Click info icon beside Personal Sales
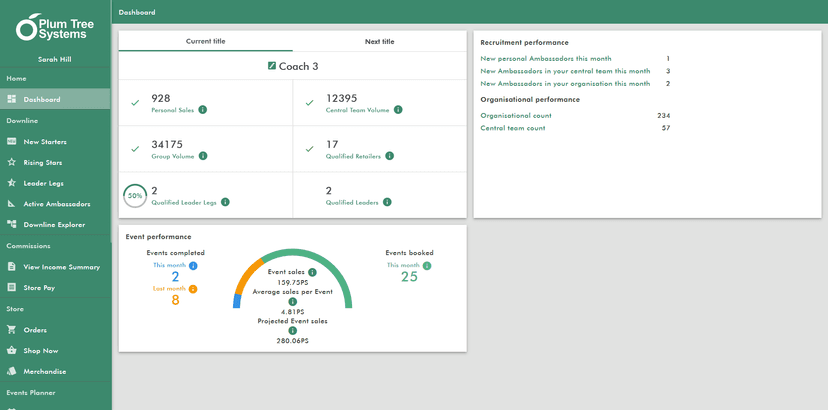 coord(203,110)
